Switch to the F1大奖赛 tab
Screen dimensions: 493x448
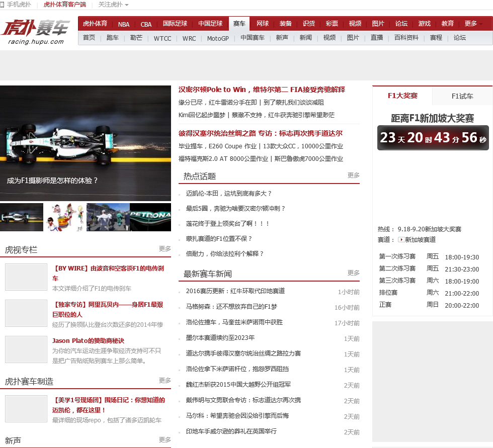[402, 96]
